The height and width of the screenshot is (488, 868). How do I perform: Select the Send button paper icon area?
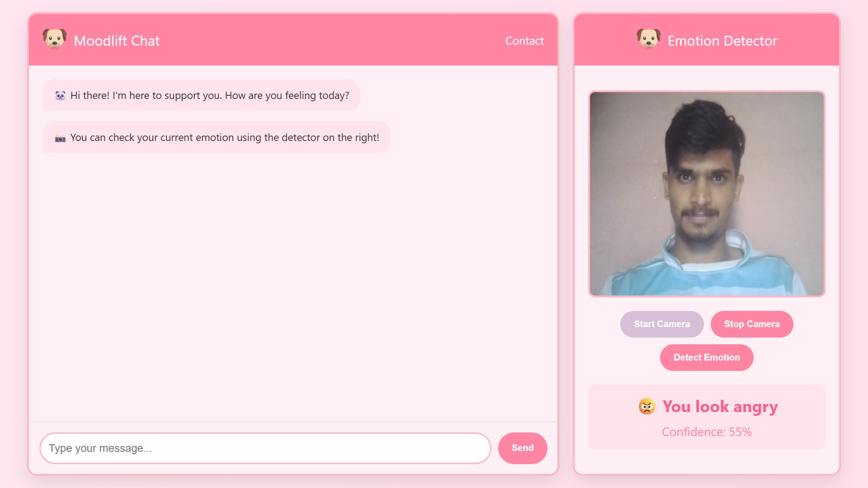tap(522, 448)
